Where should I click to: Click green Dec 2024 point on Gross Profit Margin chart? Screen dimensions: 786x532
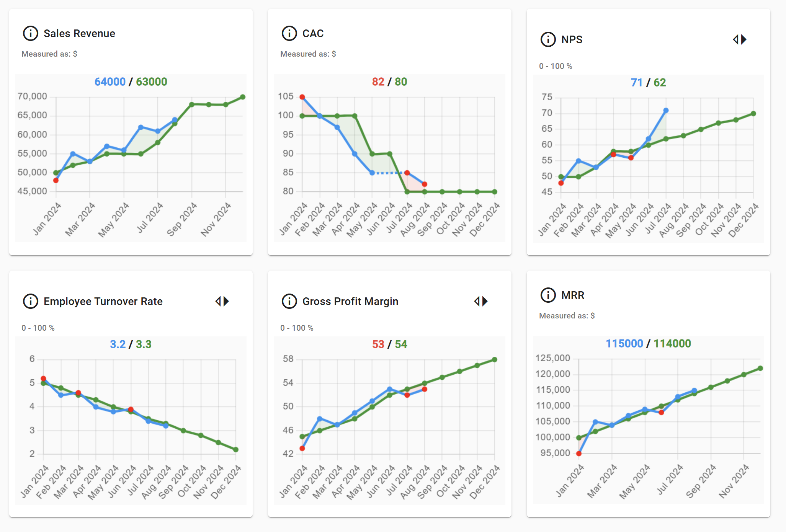tap(495, 359)
